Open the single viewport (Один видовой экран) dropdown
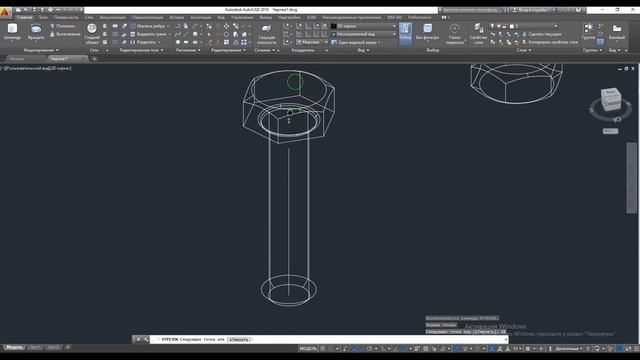The width and height of the screenshot is (640, 360). pos(356,42)
